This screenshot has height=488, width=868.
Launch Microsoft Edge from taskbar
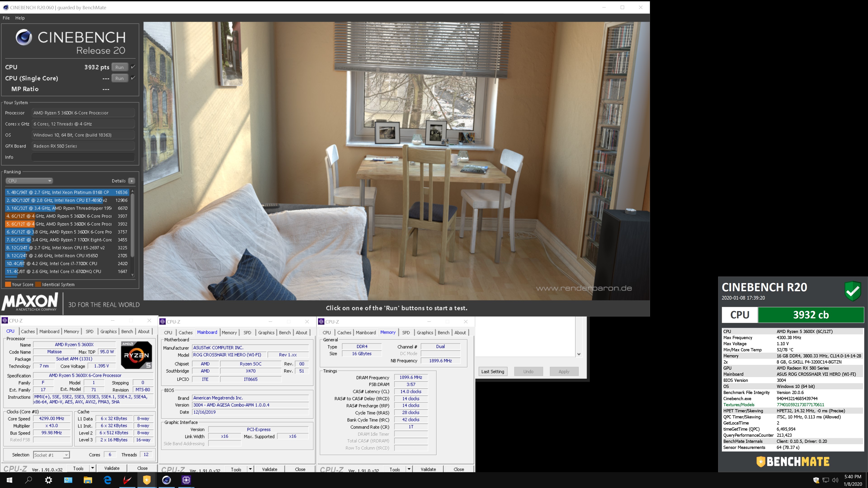[108, 480]
